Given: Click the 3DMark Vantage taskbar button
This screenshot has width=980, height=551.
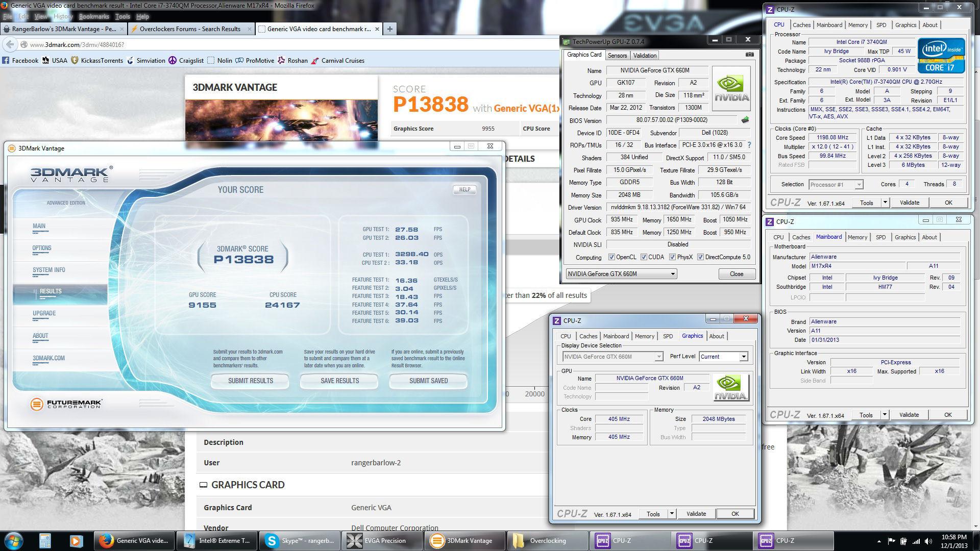Looking at the screenshot, I should pyautogui.click(x=465, y=541).
